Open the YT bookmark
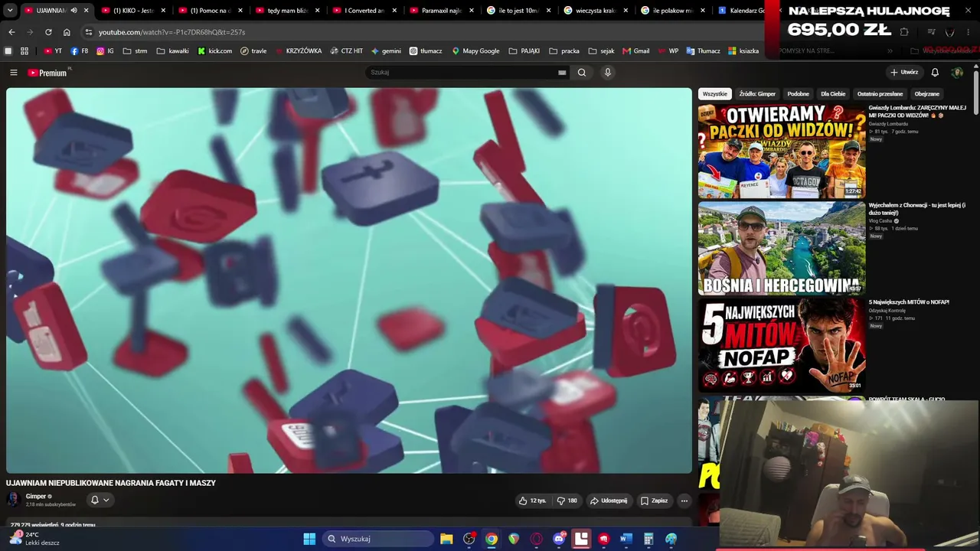The image size is (980, 551). pyautogui.click(x=54, y=51)
